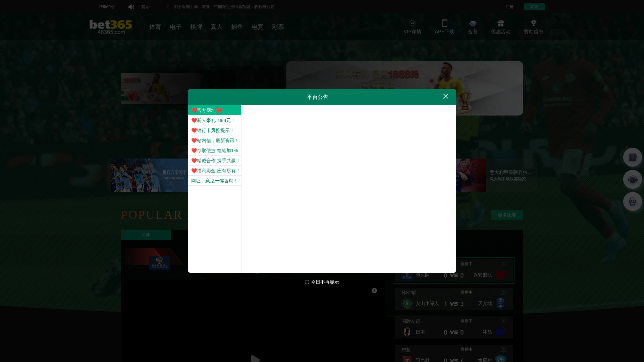This screenshot has height=362, width=644.
Task: Open the 电子 menu item
Action: point(175,27)
